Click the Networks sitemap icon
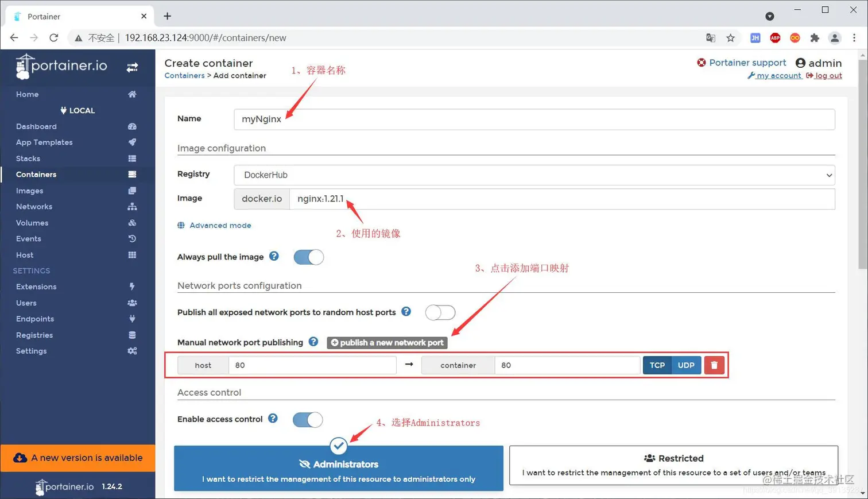Screen dimensions: 868x499 [132, 207]
